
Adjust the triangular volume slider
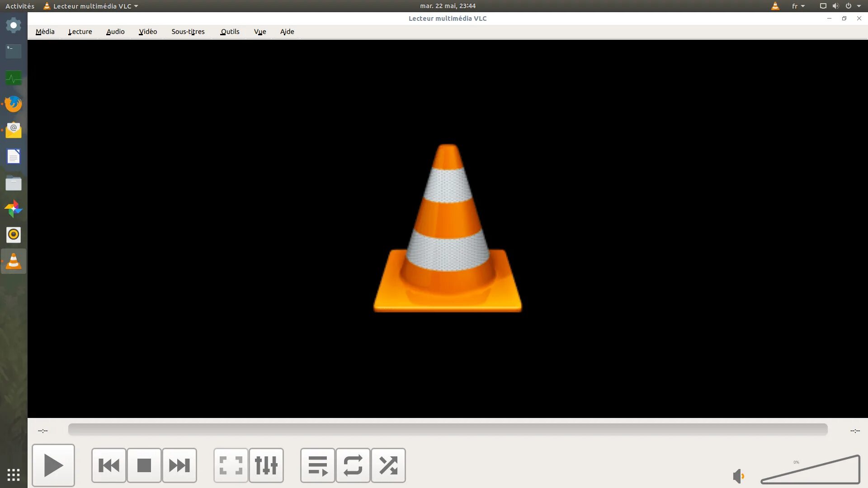[x=810, y=470]
